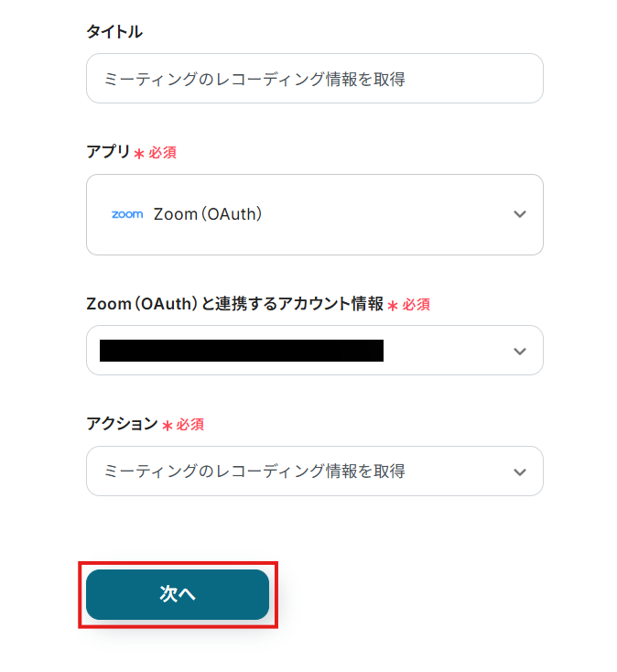The image size is (617, 672).
Task: Click the 必須 marker beside account info label
Action: tap(417, 305)
